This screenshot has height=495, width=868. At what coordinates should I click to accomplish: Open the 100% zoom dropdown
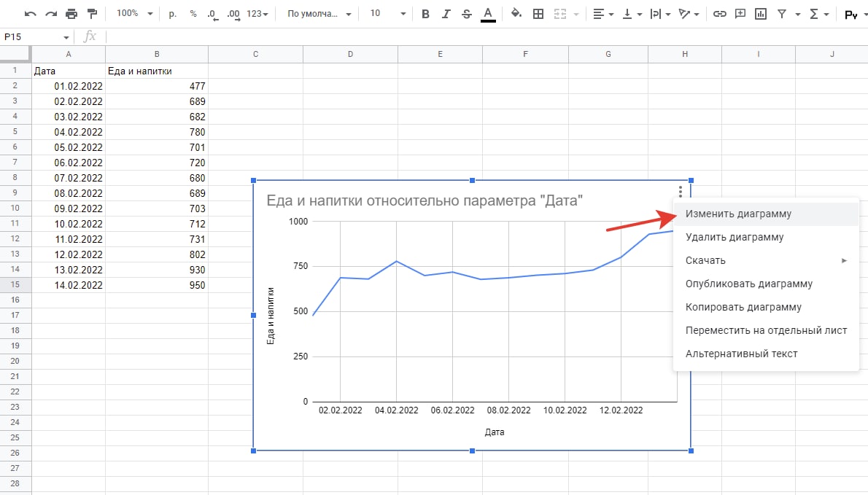[x=135, y=14]
